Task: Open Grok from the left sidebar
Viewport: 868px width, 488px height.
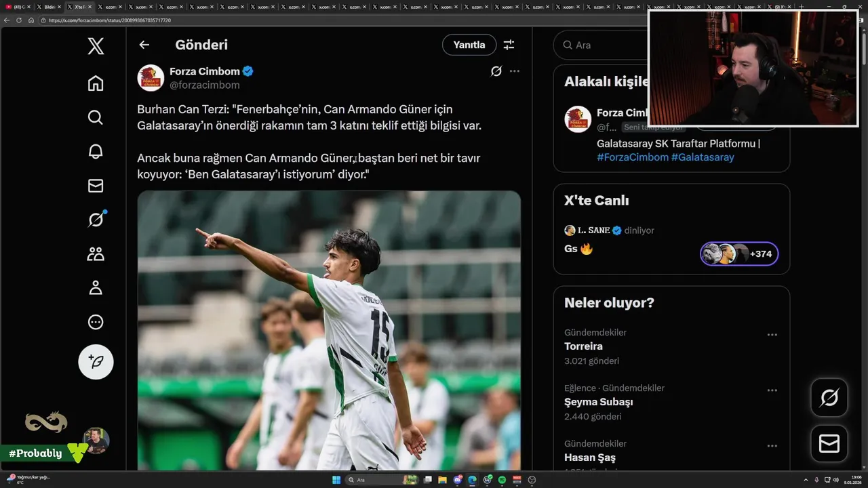Action: coord(96,220)
